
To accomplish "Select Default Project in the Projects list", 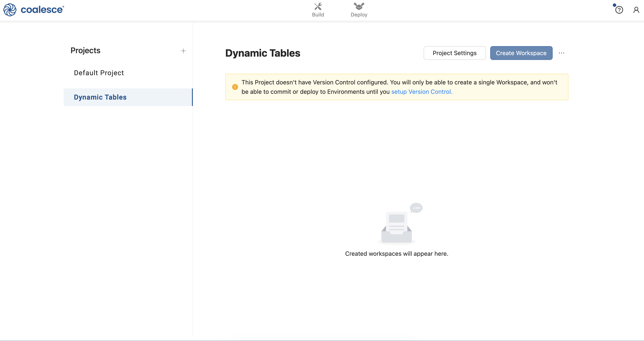I will point(99,73).
